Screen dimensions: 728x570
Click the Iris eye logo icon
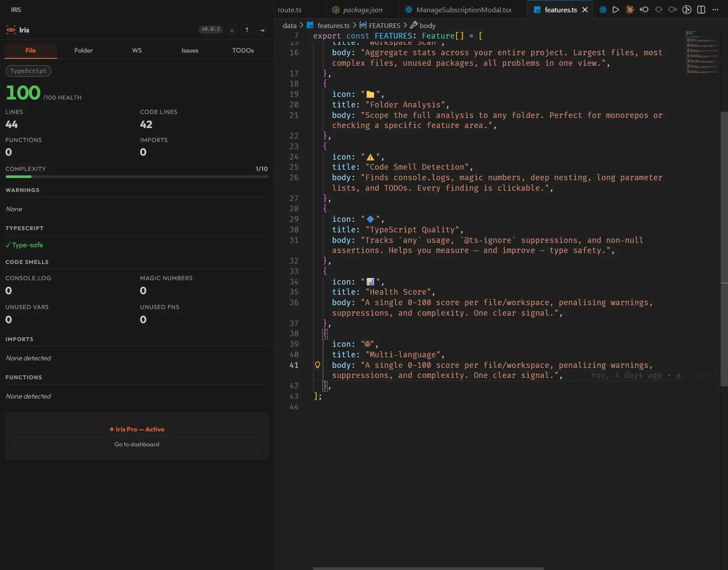tap(10, 30)
